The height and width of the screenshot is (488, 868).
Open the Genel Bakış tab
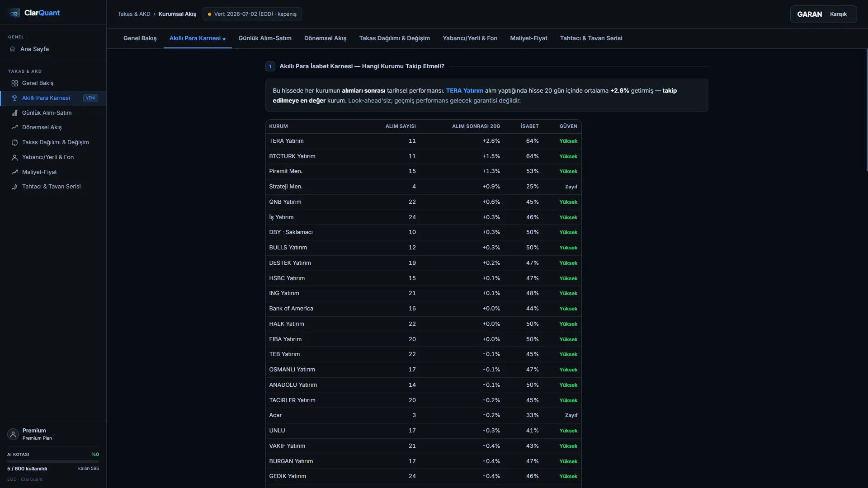[140, 38]
